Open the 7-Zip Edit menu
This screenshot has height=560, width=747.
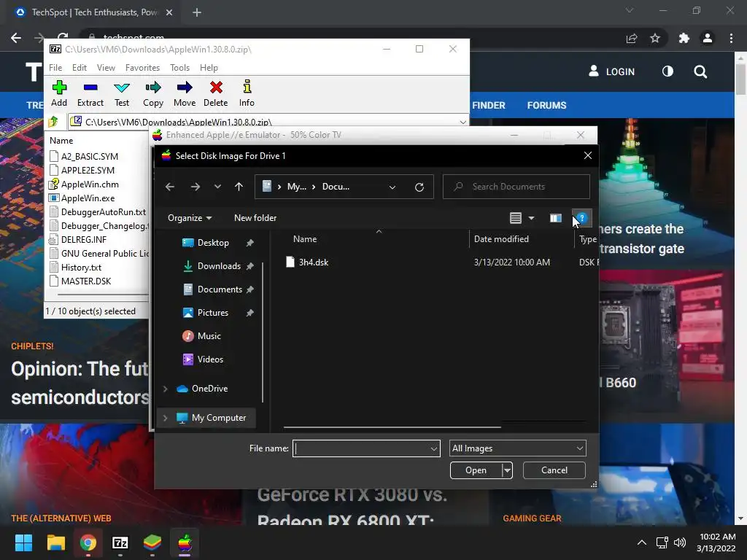[x=80, y=68]
